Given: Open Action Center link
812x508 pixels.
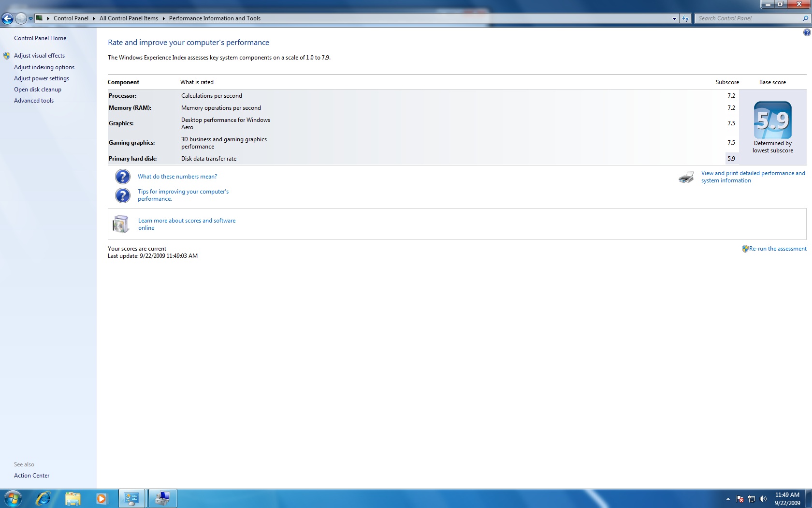Looking at the screenshot, I should click(x=31, y=476).
